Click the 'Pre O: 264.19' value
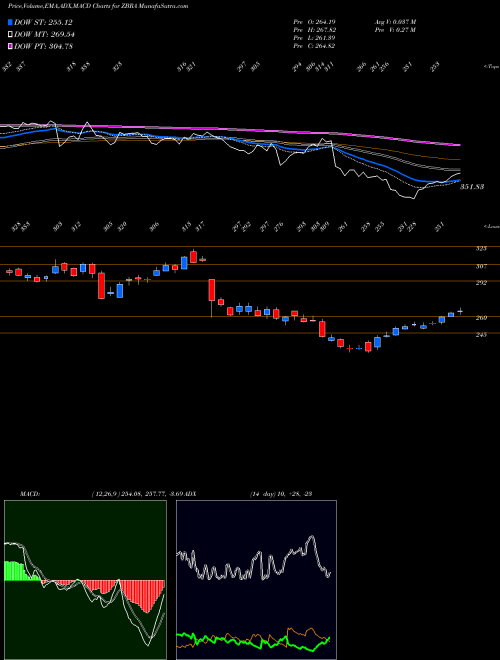 pos(314,22)
